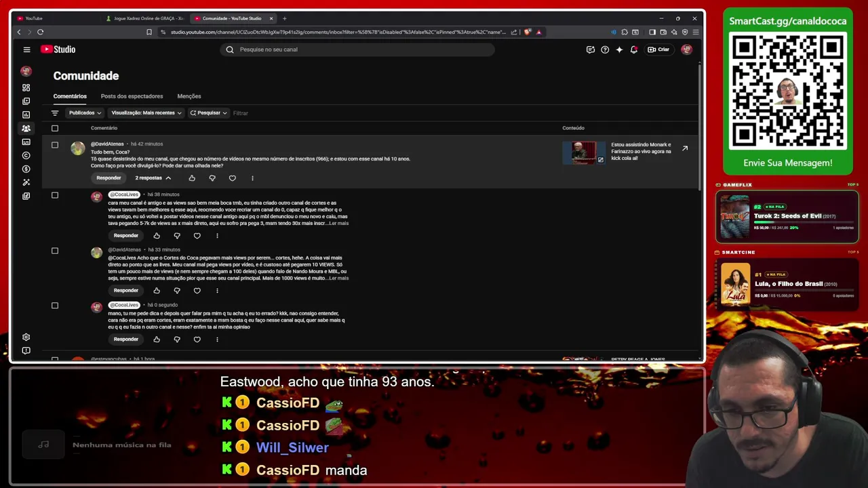Open the Copyright section in sidebar
The width and height of the screenshot is (868, 488).
point(26,155)
